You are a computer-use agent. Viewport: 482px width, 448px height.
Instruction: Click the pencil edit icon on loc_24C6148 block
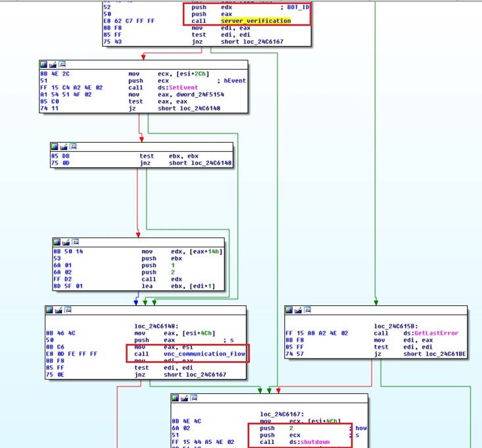pyautogui.click(x=57, y=310)
